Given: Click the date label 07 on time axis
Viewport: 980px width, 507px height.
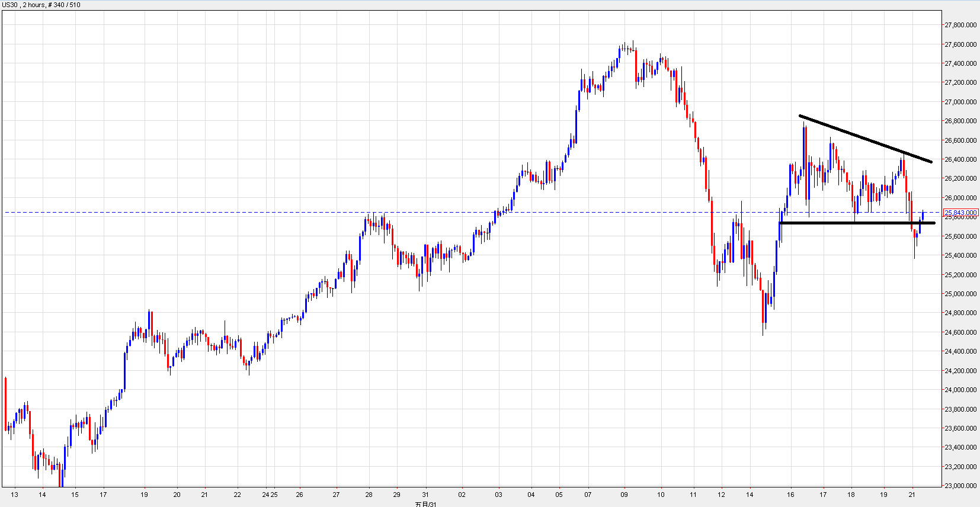Looking at the screenshot, I should (588, 495).
